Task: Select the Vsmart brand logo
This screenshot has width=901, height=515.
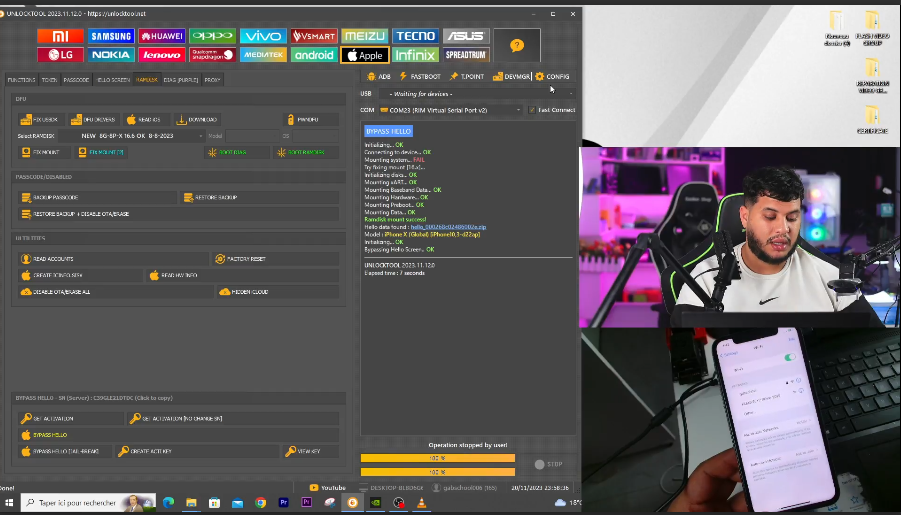Action: pos(314,36)
